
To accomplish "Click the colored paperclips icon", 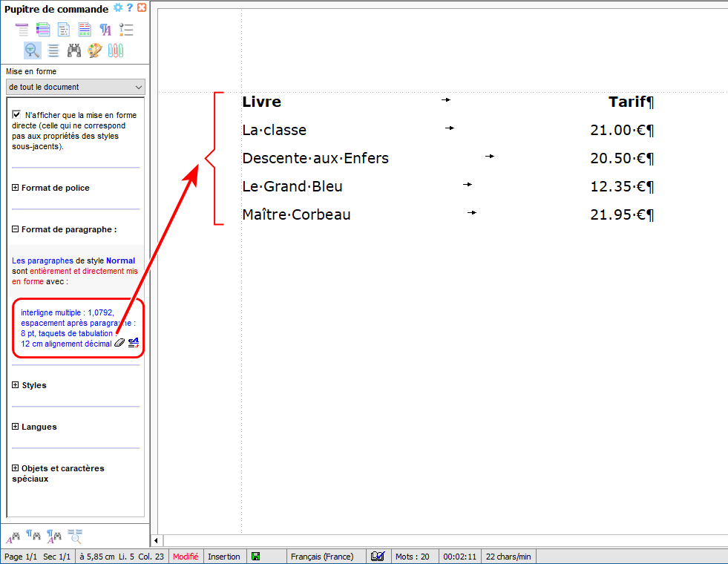I will pyautogui.click(x=115, y=50).
